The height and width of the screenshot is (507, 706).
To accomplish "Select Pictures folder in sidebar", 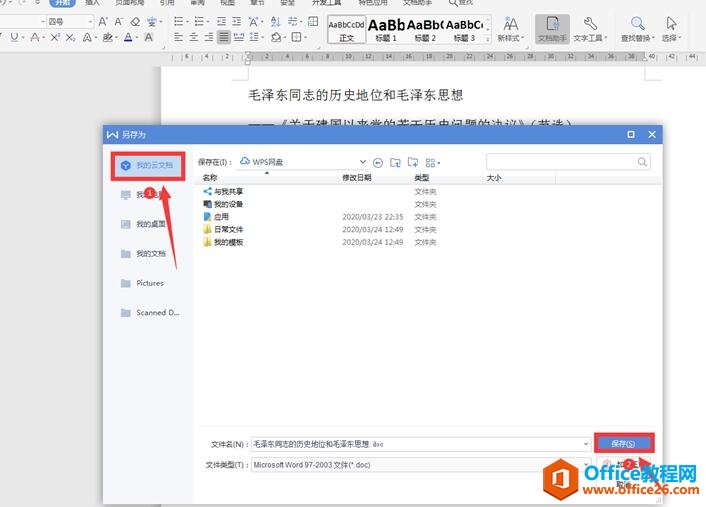I will pos(142,283).
